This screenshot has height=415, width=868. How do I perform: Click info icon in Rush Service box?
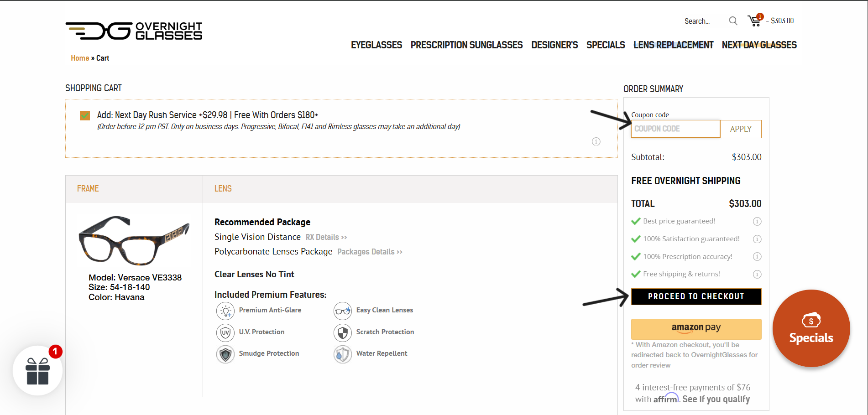tap(596, 141)
